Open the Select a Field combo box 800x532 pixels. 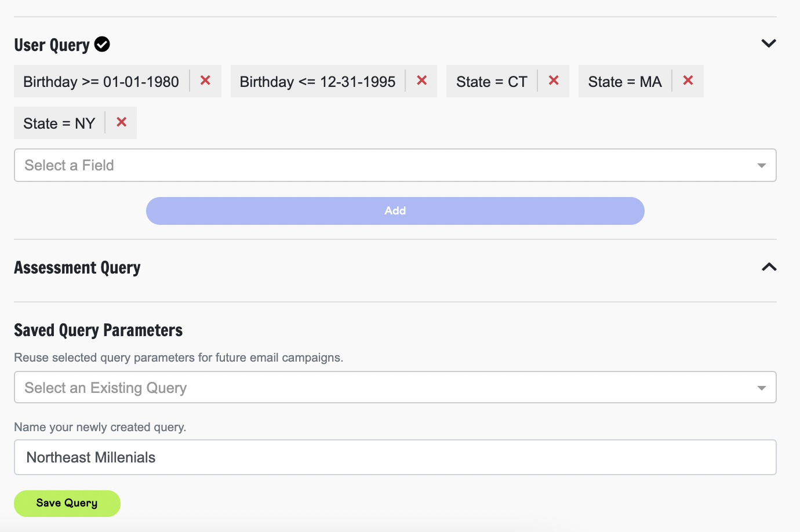tap(232, 165)
